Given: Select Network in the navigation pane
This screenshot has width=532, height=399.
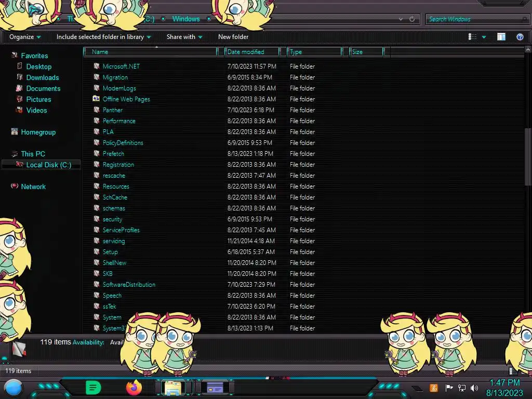Looking at the screenshot, I should point(33,187).
